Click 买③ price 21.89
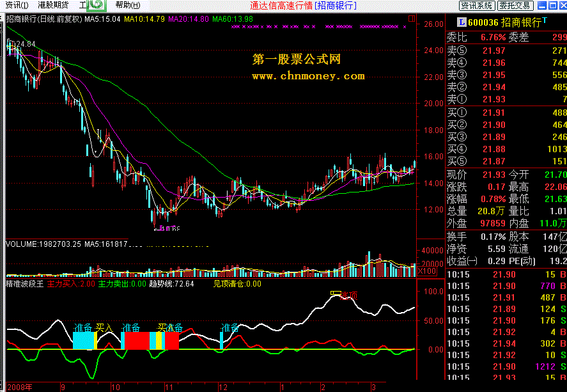Screen dimensions: 567x392 [493, 137]
